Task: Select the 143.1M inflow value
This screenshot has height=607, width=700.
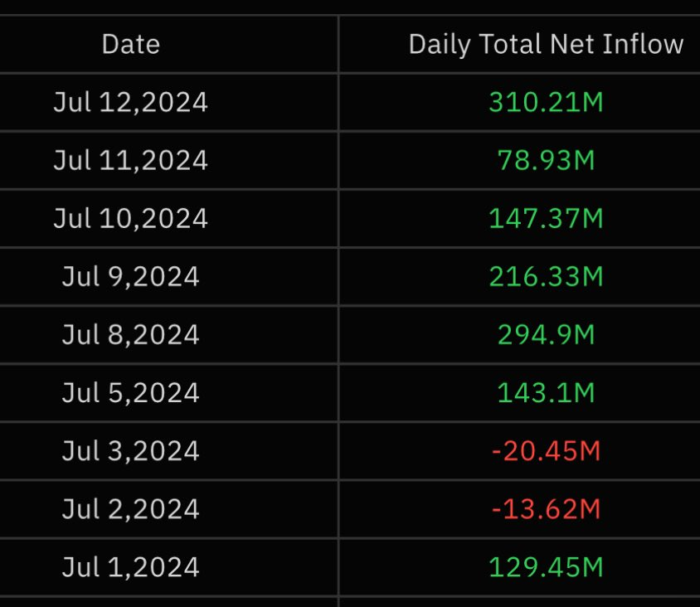Action: (546, 393)
